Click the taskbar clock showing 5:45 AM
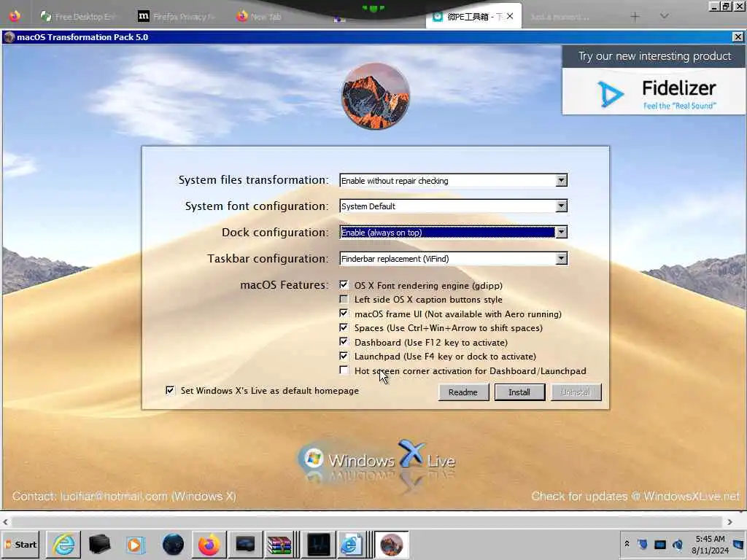Screen dimensions: 747x560 point(709,544)
